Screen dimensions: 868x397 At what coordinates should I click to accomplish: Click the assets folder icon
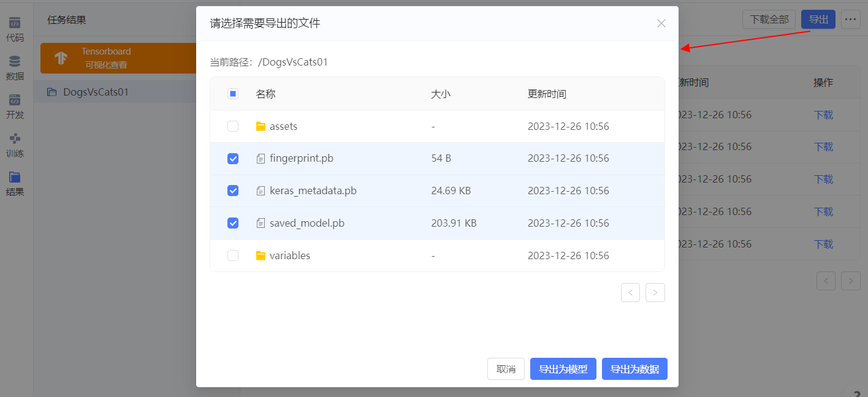[x=261, y=126]
